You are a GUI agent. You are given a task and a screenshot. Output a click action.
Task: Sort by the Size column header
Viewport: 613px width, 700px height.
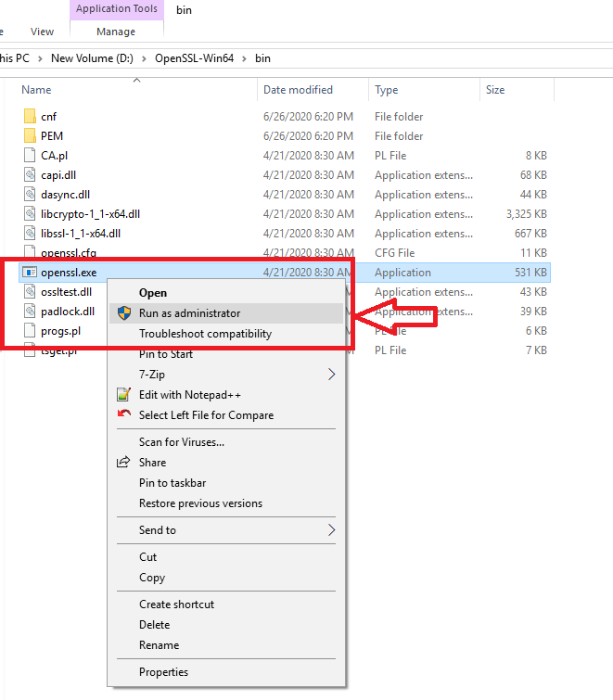tap(495, 90)
